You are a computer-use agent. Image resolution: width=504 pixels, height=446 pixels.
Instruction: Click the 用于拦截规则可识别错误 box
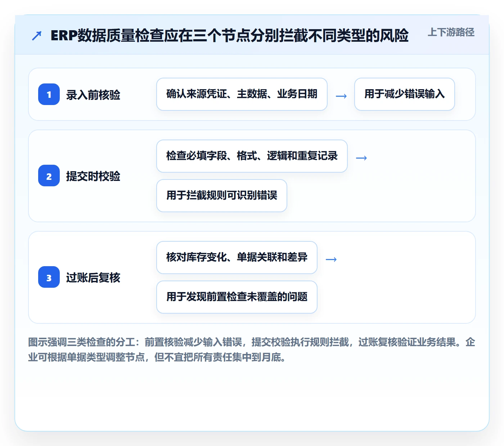tap(222, 196)
